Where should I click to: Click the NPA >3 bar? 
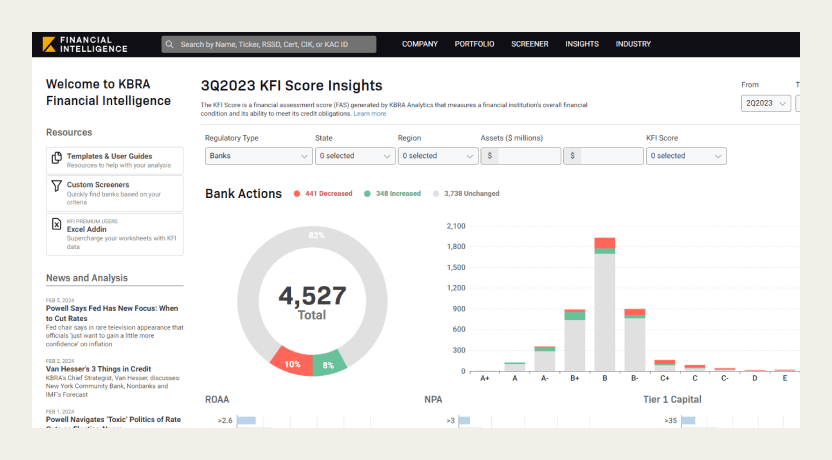pyautogui.click(x=464, y=420)
